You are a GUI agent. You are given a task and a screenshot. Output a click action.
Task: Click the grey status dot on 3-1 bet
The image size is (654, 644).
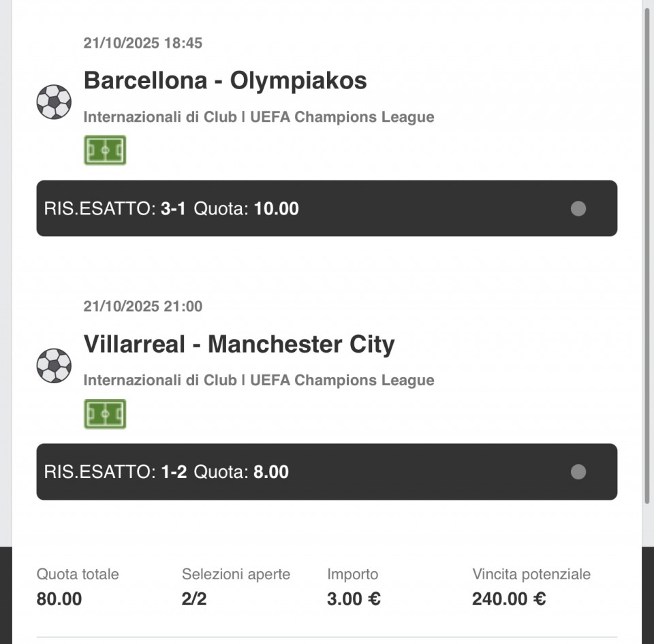(578, 209)
